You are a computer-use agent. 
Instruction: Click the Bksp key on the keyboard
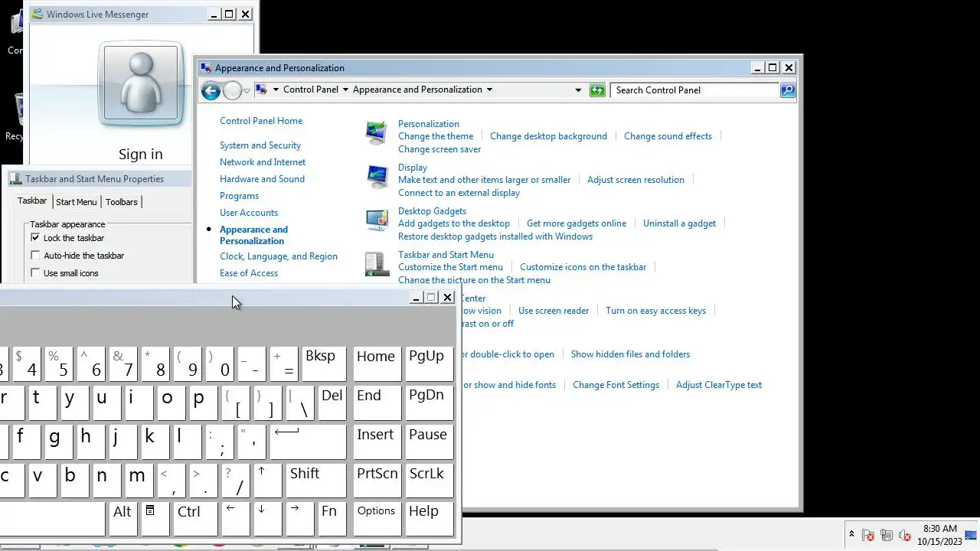pos(324,364)
